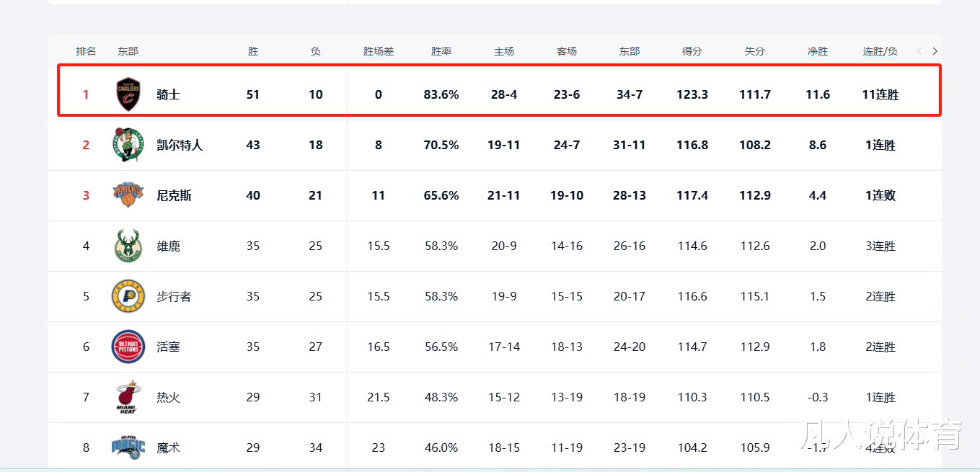
Task: Click the 东部 conference header
Action: (128, 51)
